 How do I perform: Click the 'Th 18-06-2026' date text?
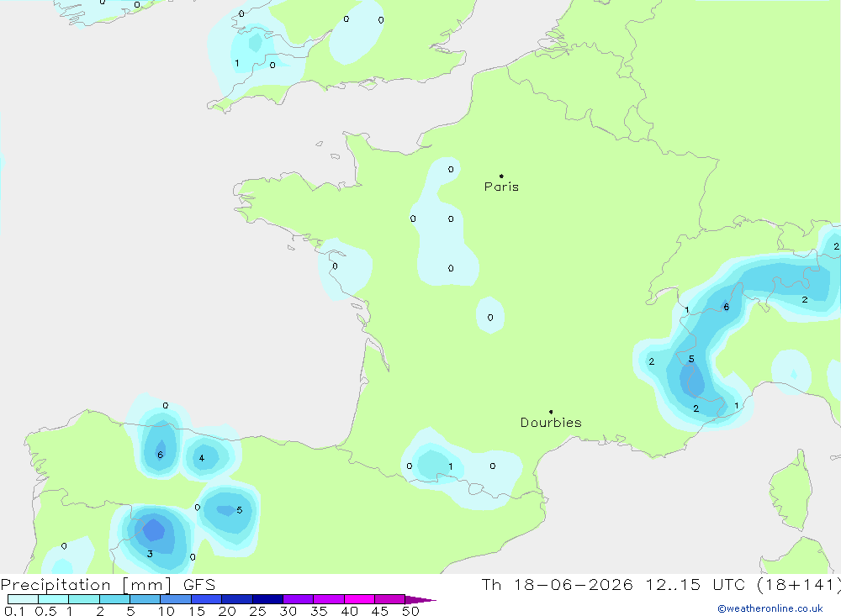click(x=557, y=584)
